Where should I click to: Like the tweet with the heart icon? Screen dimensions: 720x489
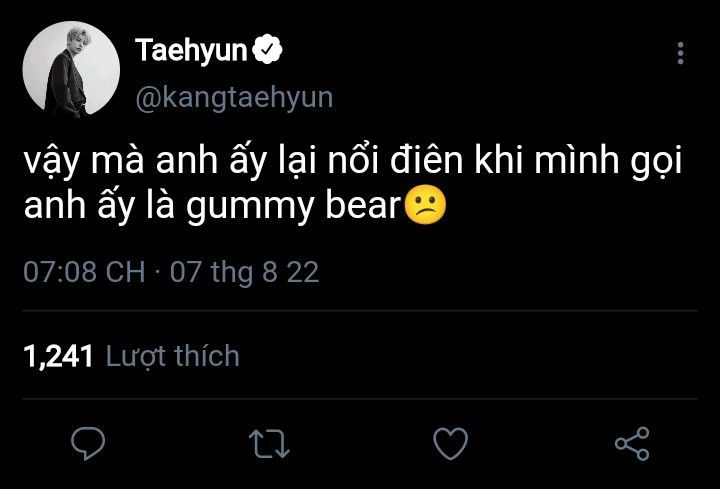[x=451, y=442]
